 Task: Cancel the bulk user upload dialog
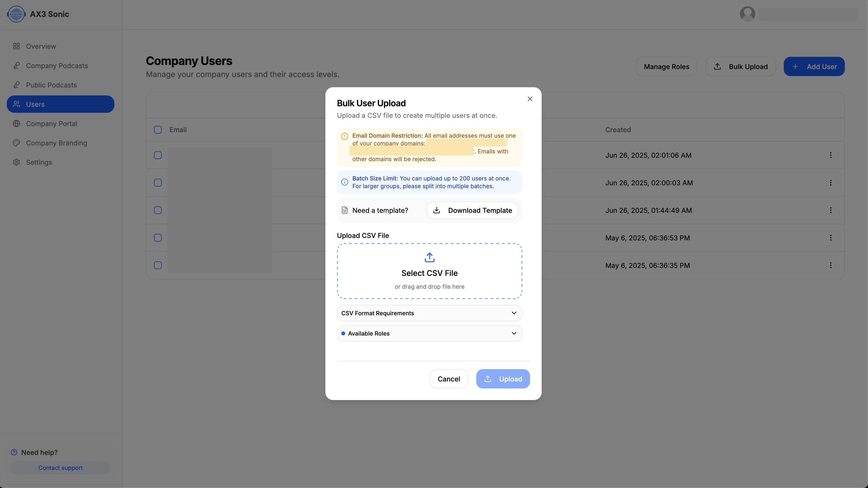pyautogui.click(x=448, y=379)
